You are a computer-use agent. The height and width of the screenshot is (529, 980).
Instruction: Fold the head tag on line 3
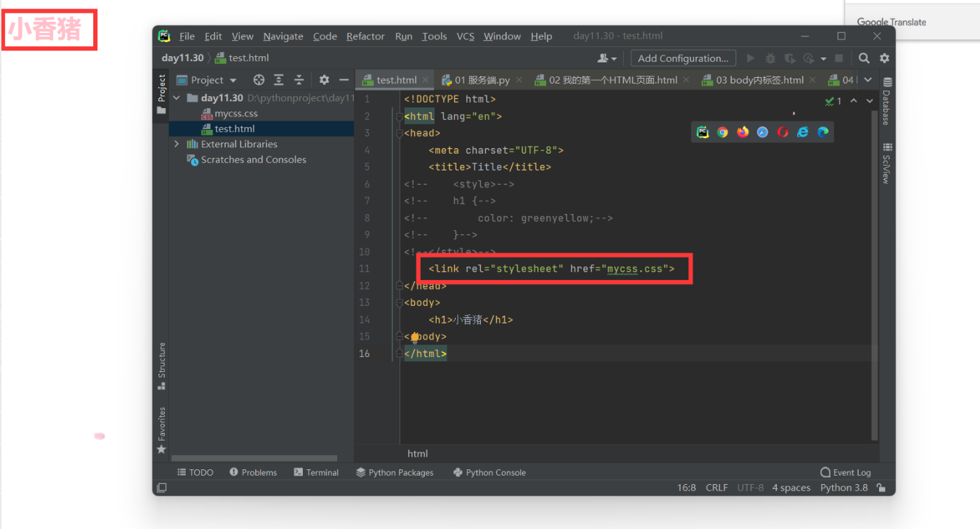point(399,133)
